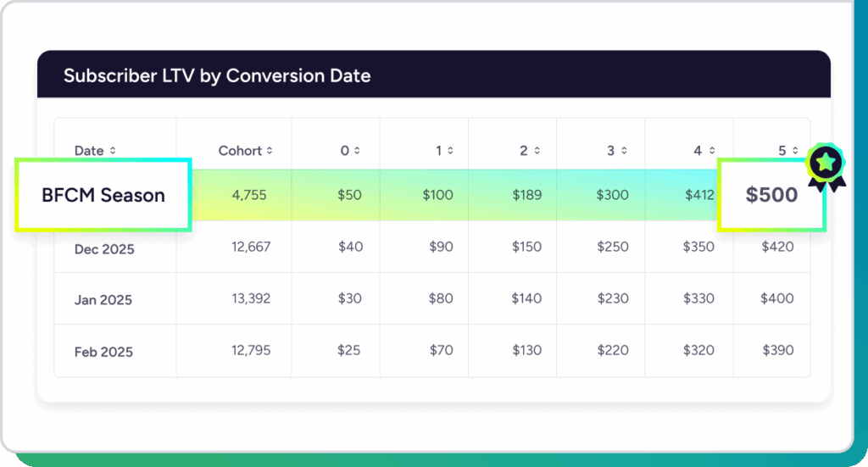Click the 4,755 cohort cell

(249, 195)
